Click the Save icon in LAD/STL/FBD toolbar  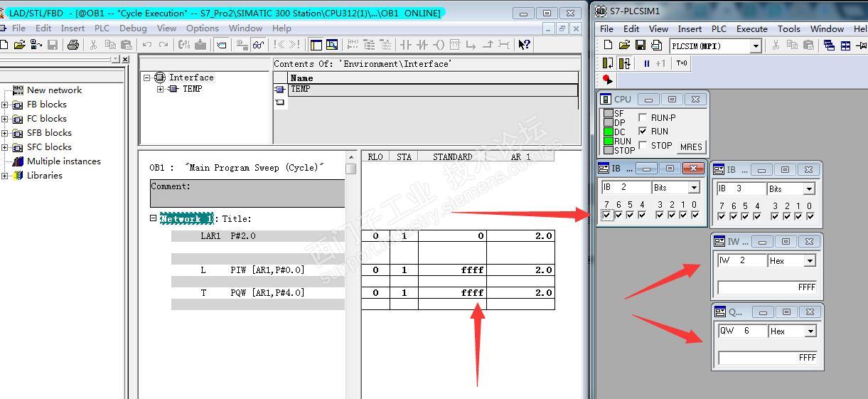click(53, 45)
